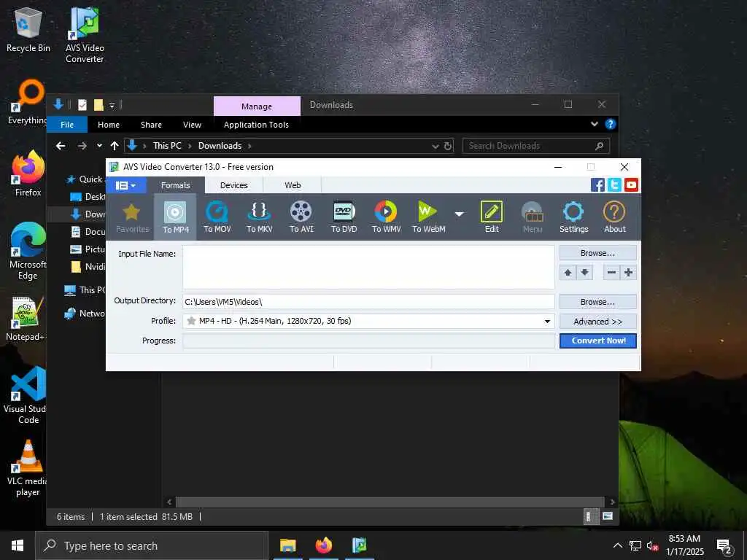Viewport: 747px width, 560px height.
Task: Open AVS Twitter page icon
Action: tap(614, 184)
